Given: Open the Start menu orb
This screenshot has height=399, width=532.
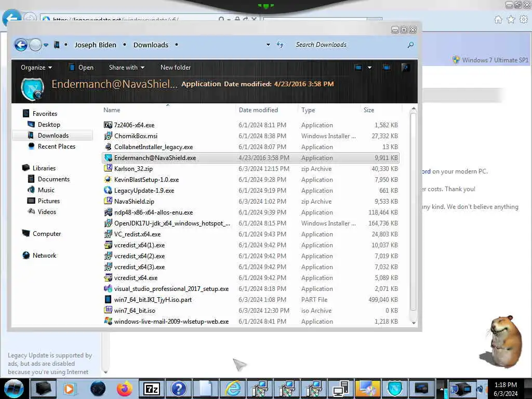Looking at the screenshot, I should 14,389.
